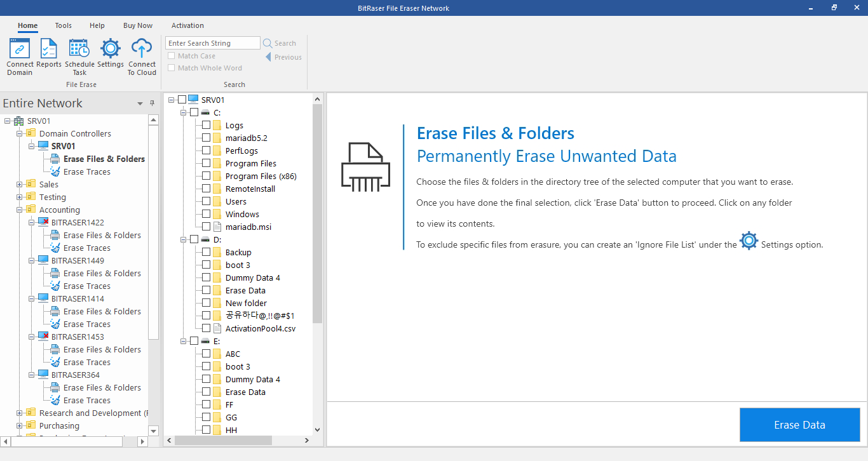Click Connect To Cloud icon
Image resolution: width=868 pixels, height=461 pixels.
pos(142,57)
